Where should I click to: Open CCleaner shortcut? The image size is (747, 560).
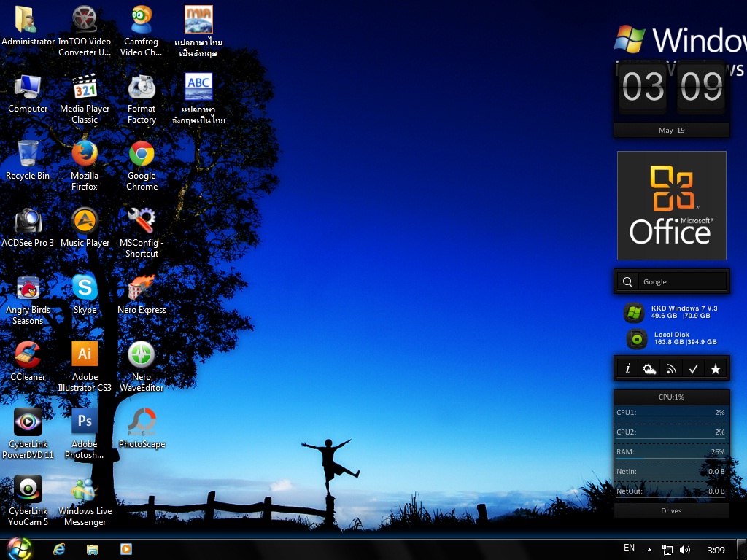(x=27, y=356)
